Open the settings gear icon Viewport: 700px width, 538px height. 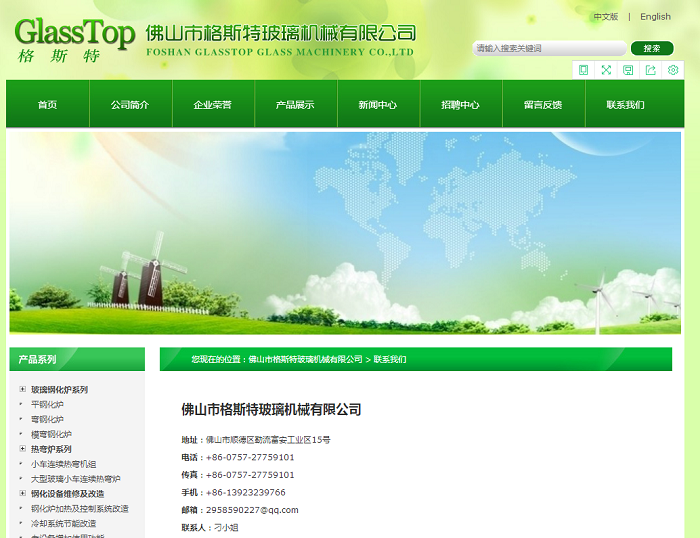(x=673, y=70)
